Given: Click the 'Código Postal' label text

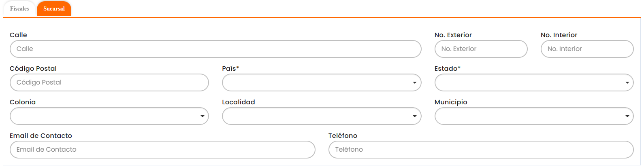Looking at the screenshot, I should [x=33, y=69].
